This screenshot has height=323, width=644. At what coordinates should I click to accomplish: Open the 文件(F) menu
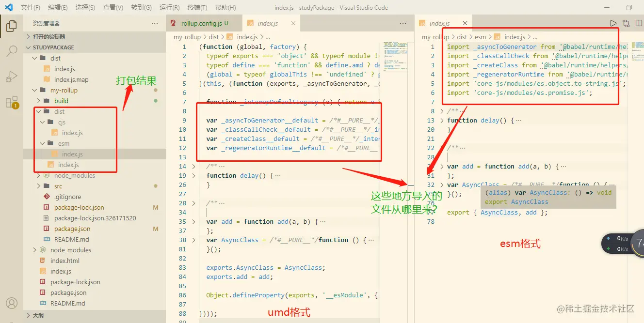click(x=31, y=8)
